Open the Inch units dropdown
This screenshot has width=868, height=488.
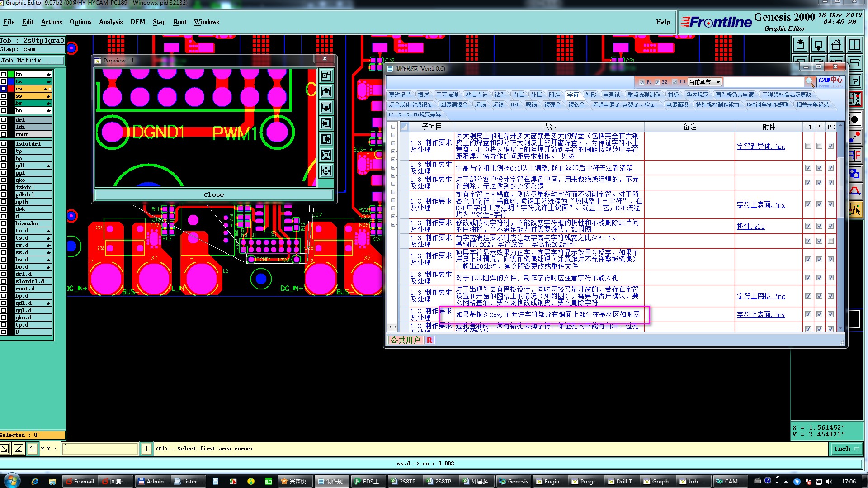click(x=846, y=449)
